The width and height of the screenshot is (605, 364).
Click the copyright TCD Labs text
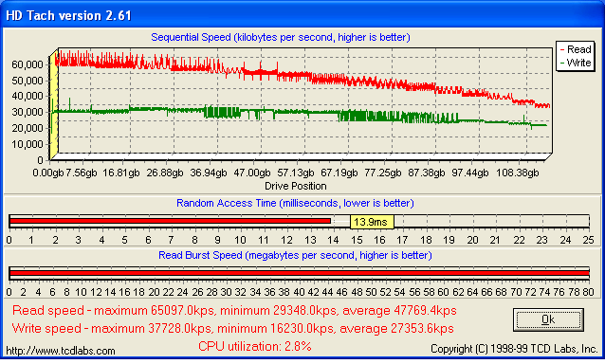[x=514, y=349]
